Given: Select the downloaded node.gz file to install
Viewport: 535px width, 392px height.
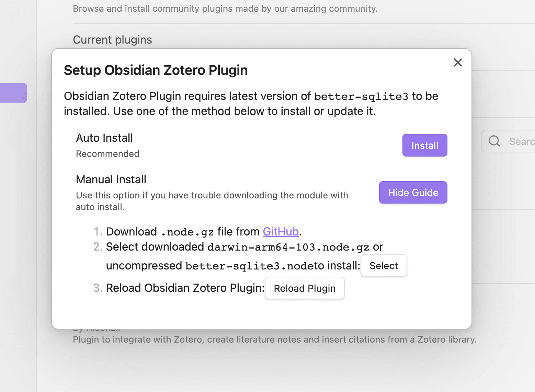Looking at the screenshot, I should [x=384, y=265].
